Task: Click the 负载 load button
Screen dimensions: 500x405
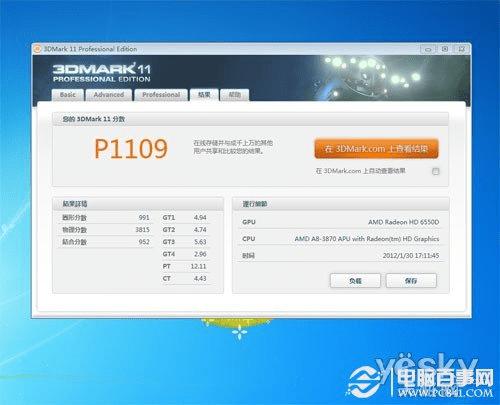Action: pos(355,281)
